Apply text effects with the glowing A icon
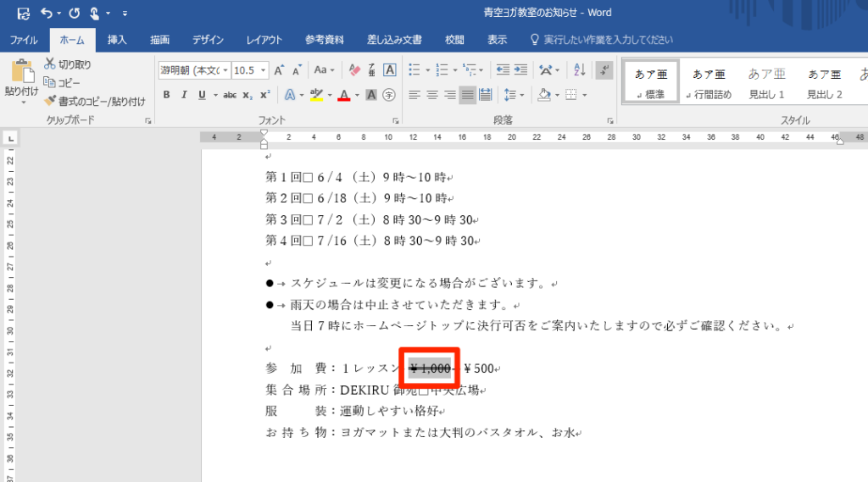This screenshot has width=868, height=482. (x=290, y=95)
